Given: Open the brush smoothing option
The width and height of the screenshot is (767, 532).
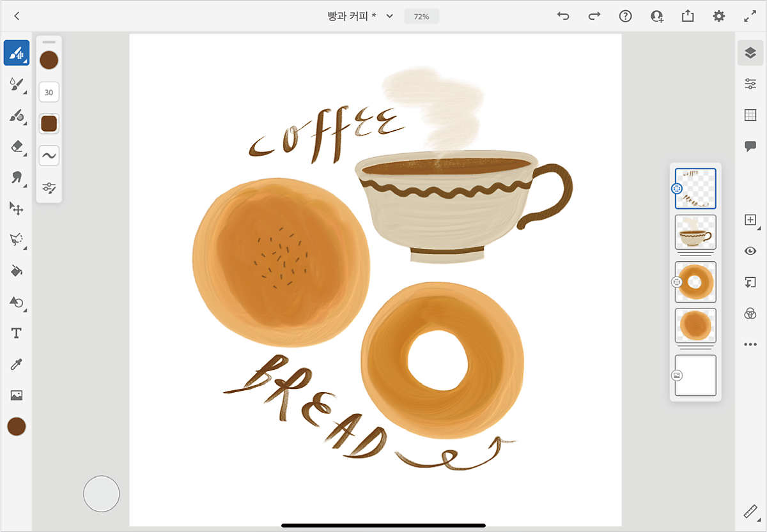Looking at the screenshot, I should [49, 155].
